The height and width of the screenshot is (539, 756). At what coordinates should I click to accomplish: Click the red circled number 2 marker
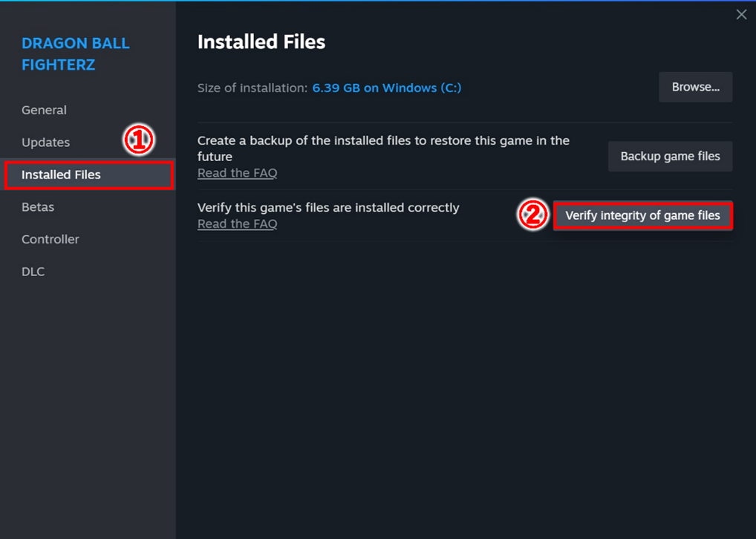pyautogui.click(x=532, y=215)
